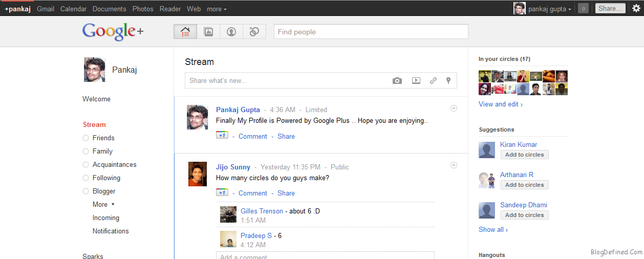Click the Share what's new box

(x=321, y=80)
